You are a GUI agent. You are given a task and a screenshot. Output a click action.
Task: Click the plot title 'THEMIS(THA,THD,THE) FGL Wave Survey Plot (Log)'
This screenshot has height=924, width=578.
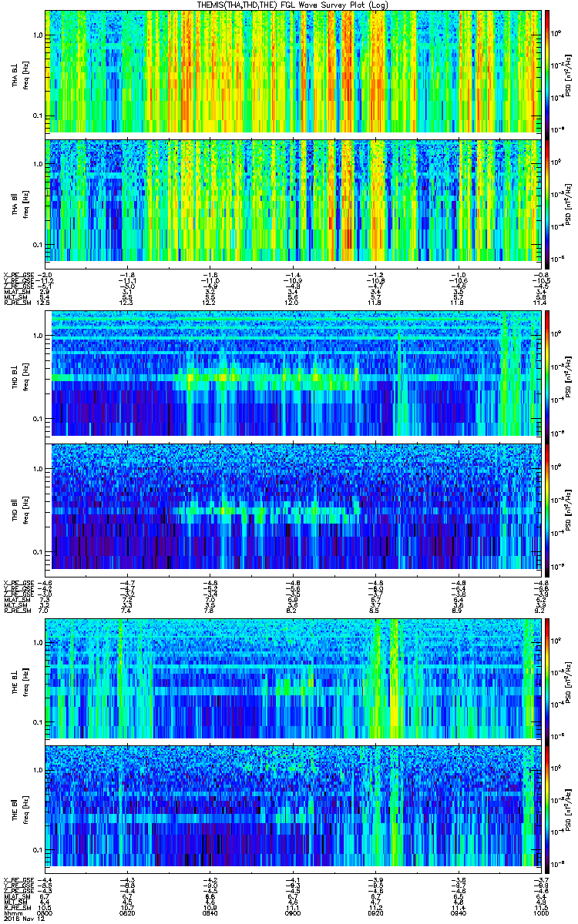coord(294,5)
